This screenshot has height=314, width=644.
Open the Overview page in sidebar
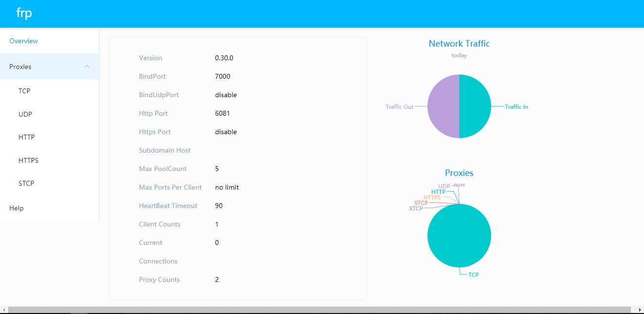(23, 41)
